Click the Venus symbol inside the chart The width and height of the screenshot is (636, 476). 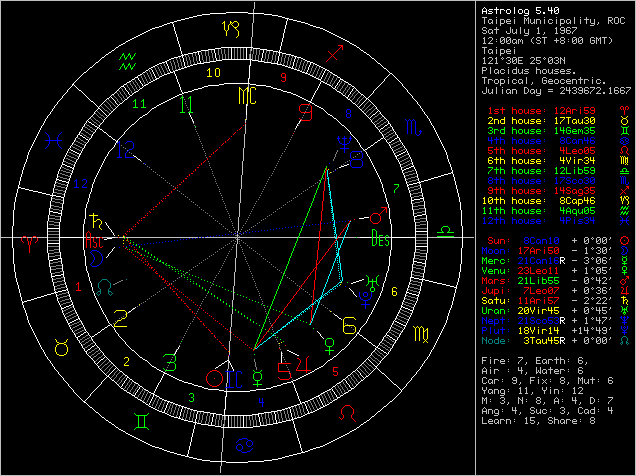tap(331, 346)
